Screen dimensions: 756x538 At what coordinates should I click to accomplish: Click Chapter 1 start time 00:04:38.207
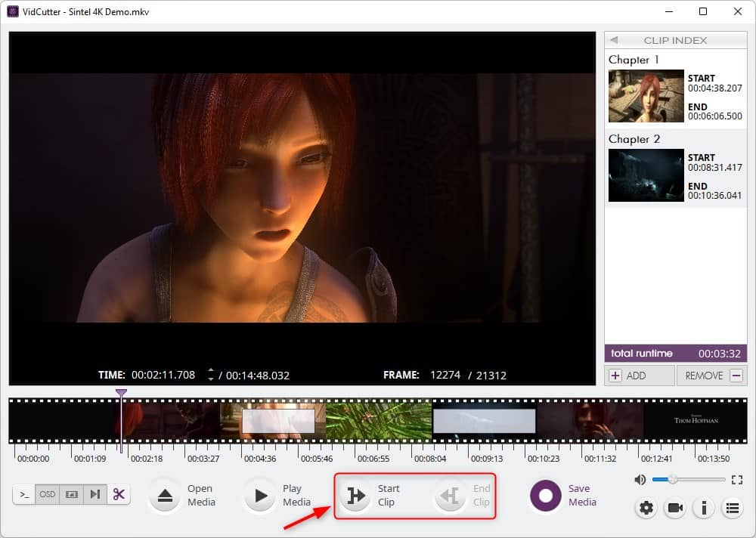click(x=715, y=88)
